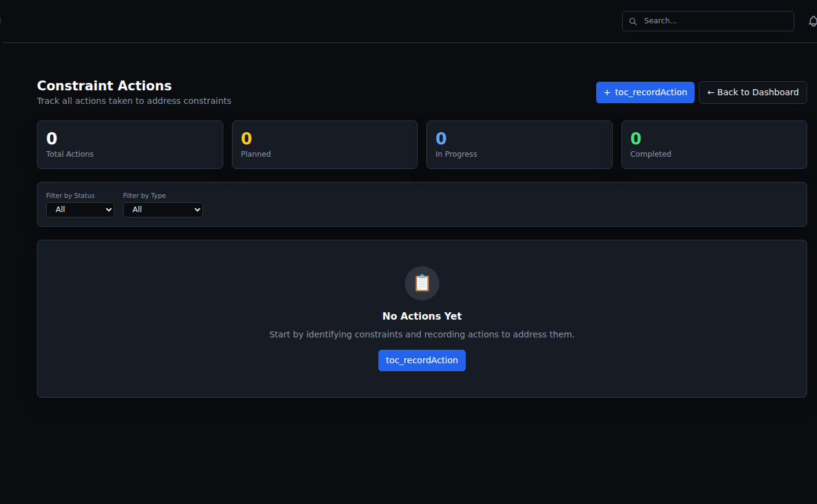Click the chevron arrow on the type filter

(197, 210)
